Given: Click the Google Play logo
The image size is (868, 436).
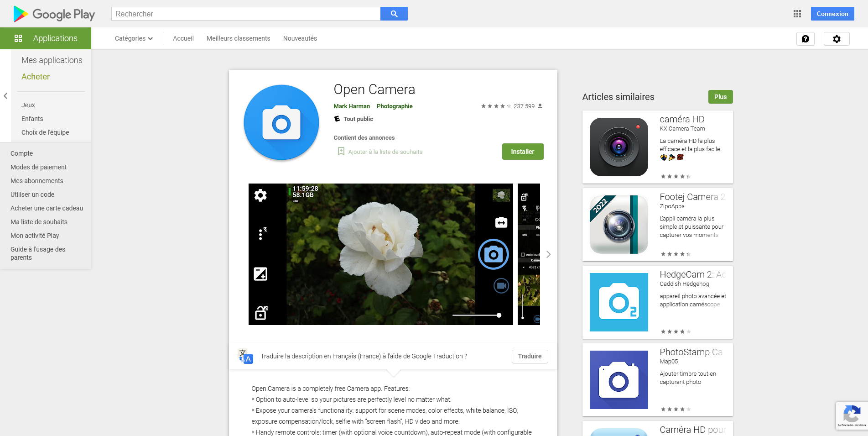Looking at the screenshot, I should coord(54,14).
